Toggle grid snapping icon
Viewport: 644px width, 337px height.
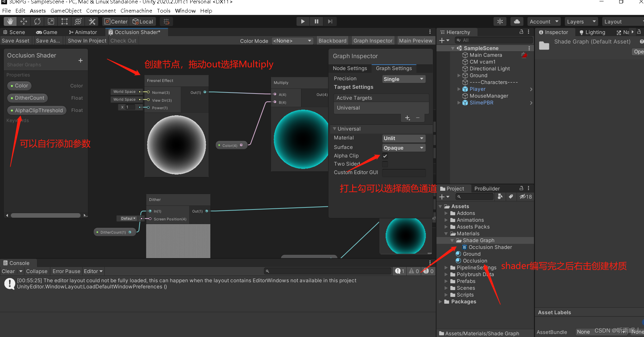(166, 21)
